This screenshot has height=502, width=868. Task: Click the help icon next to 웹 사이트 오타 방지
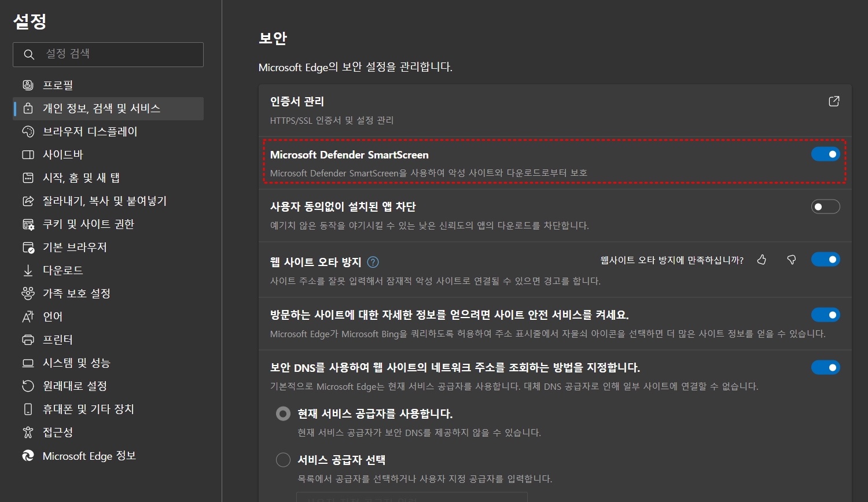(373, 262)
